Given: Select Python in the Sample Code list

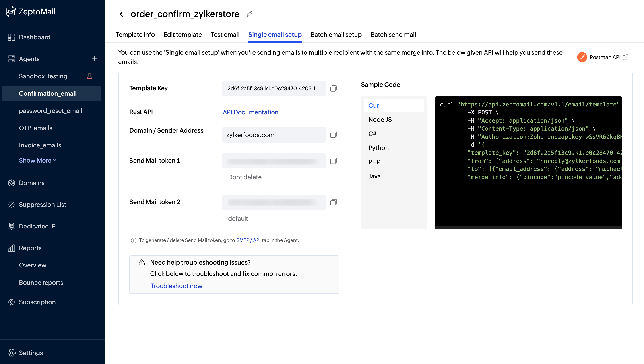Looking at the screenshot, I should pos(378,148).
